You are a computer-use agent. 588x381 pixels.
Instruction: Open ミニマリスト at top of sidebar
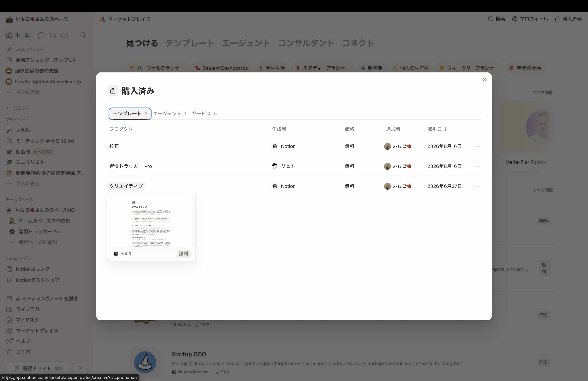[46, 50]
